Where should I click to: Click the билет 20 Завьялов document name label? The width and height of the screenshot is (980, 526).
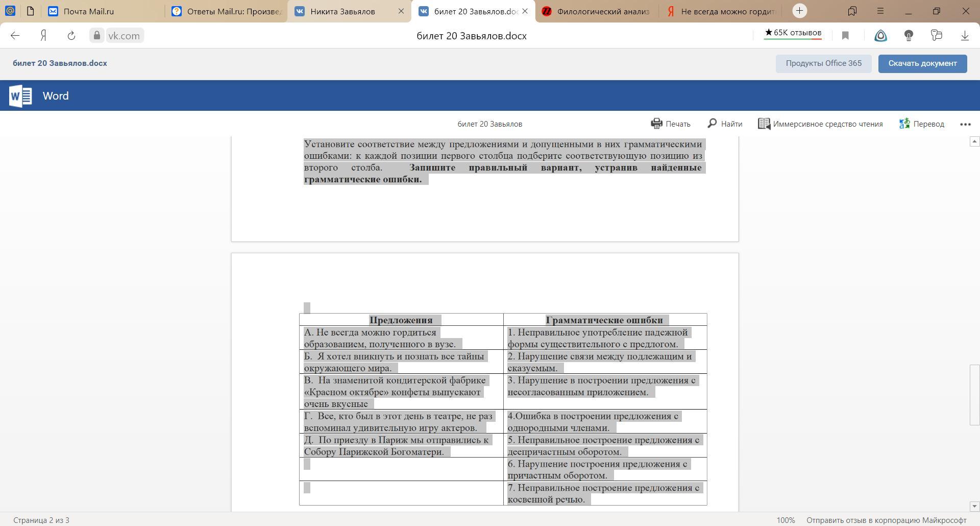point(489,124)
